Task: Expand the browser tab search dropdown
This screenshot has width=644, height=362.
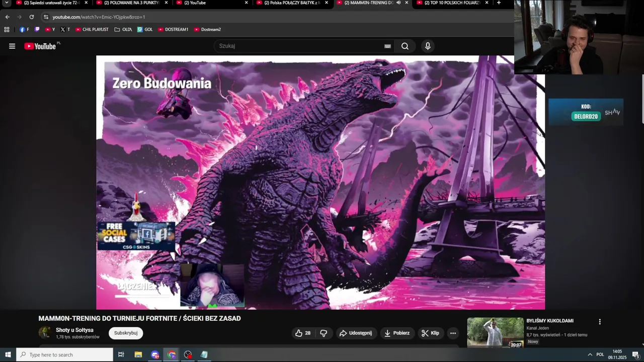Action: (7, 3)
